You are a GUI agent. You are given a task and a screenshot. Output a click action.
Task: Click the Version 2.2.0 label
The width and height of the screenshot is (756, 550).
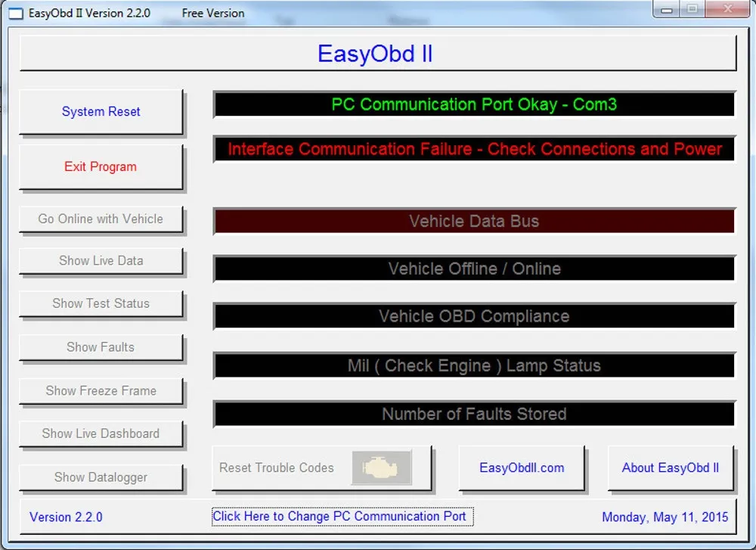65,517
